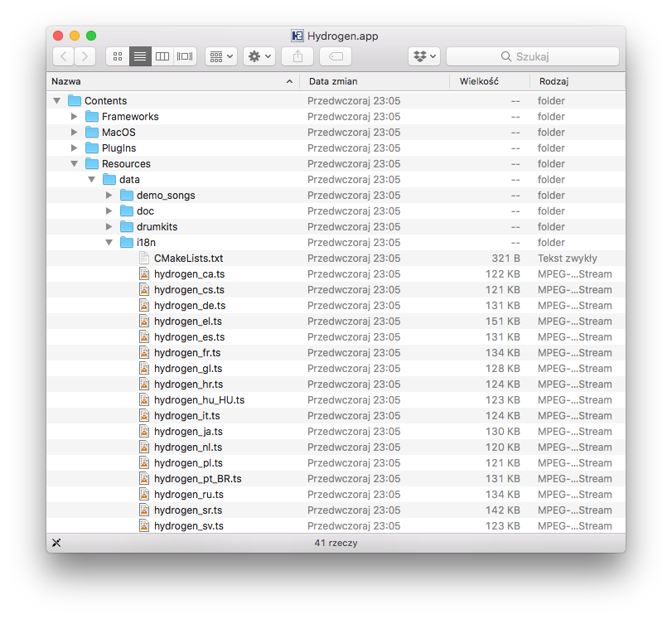The width and height of the screenshot is (672, 619).
Task: Collapse the Resources folder
Action: (75, 163)
